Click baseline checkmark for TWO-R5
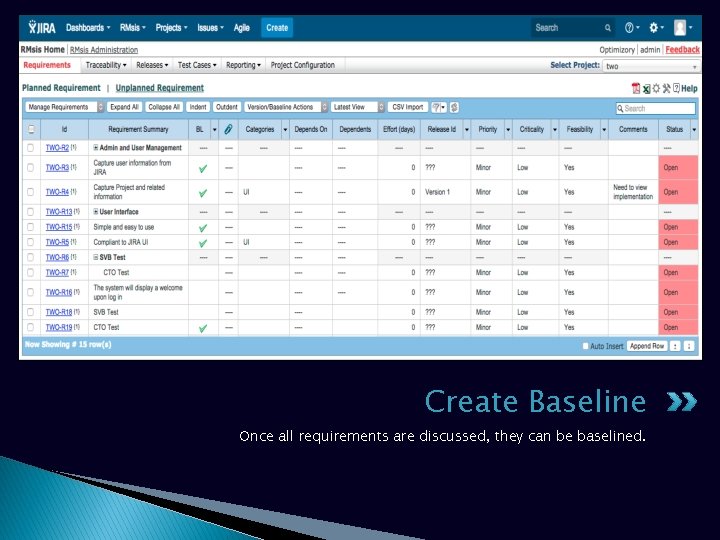The width and height of the screenshot is (720, 540). [x=202, y=243]
